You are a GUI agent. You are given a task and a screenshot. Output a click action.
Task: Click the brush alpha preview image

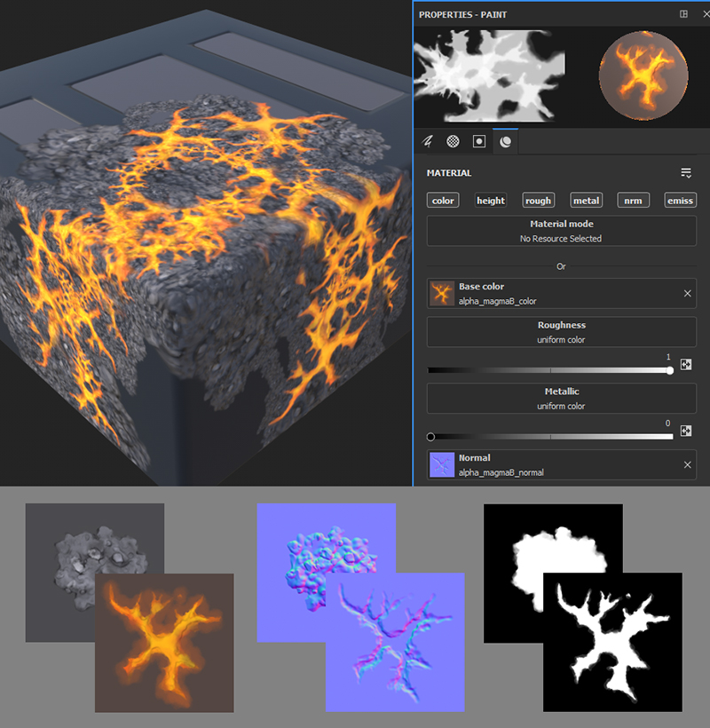(x=489, y=76)
